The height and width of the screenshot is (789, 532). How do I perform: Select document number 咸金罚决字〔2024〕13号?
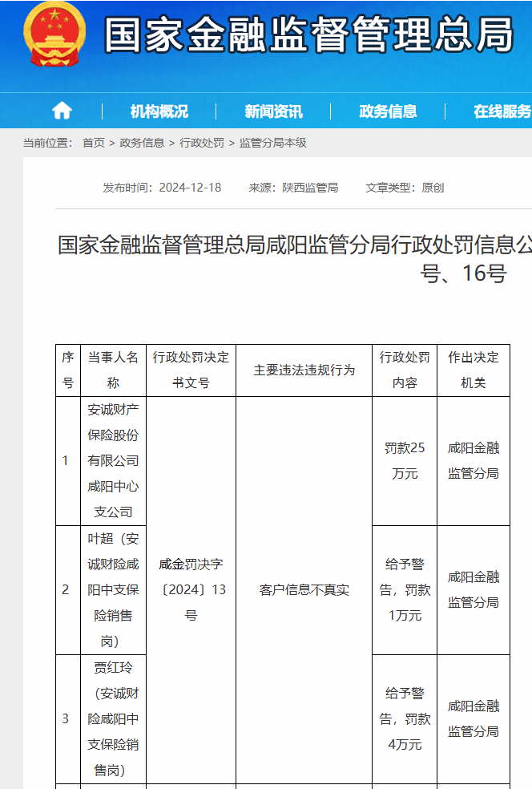pos(191,589)
